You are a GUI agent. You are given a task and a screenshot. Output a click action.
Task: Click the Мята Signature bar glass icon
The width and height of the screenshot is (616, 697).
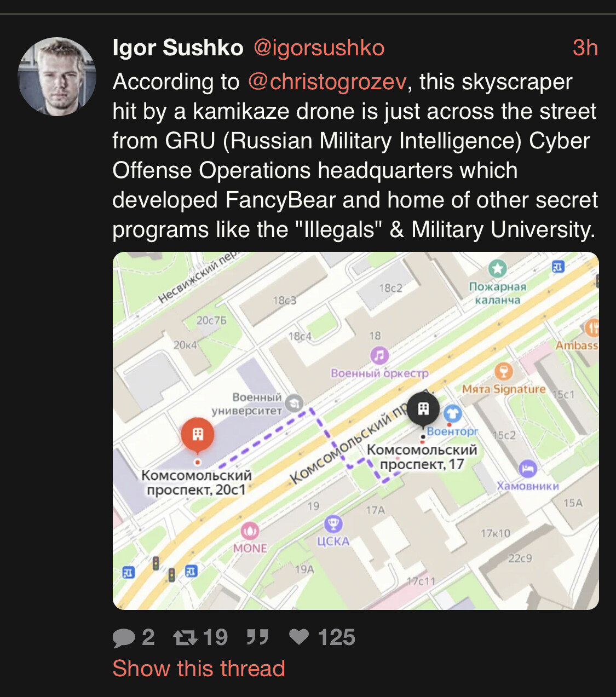(x=503, y=371)
